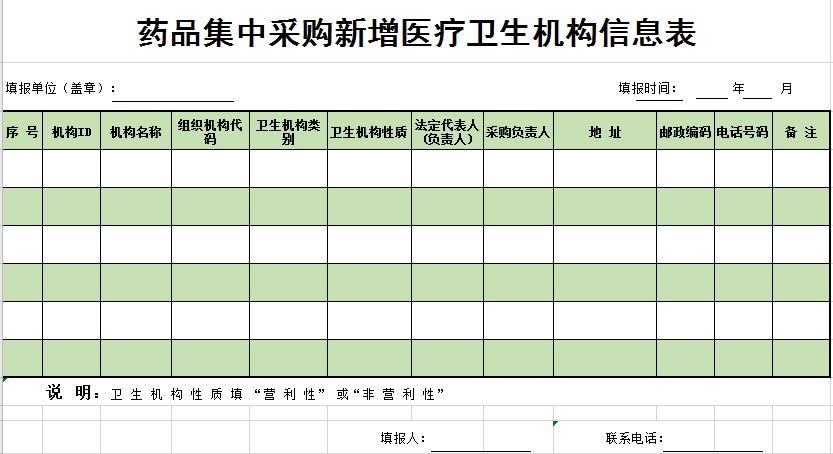Select the 备注 header cell
This screenshot has height=454, width=833.
coord(801,131)
